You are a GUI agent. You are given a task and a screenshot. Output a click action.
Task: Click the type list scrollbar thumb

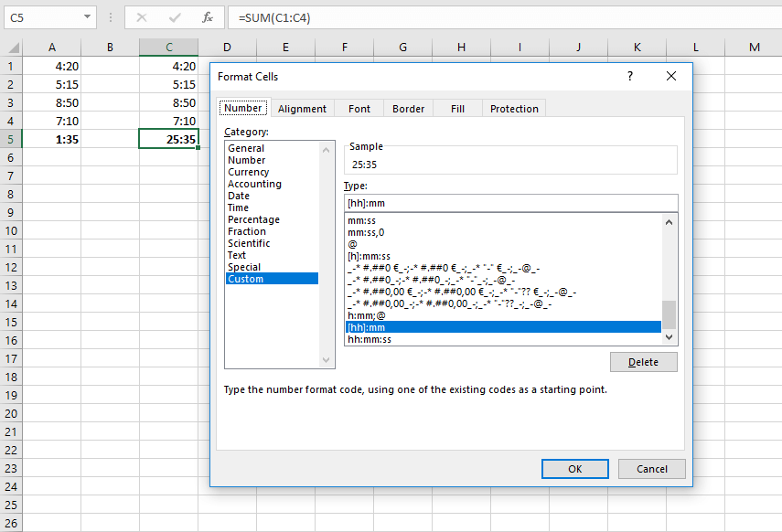[670, 314]
